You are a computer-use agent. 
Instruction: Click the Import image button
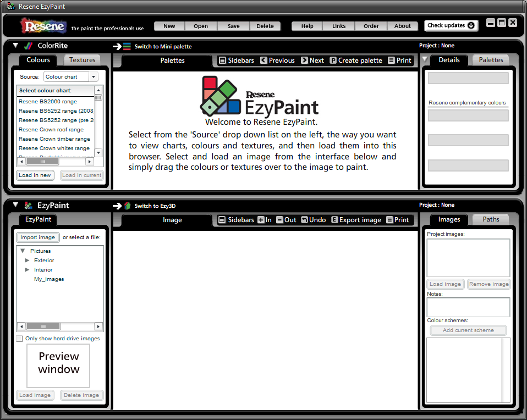pos(37,237)
